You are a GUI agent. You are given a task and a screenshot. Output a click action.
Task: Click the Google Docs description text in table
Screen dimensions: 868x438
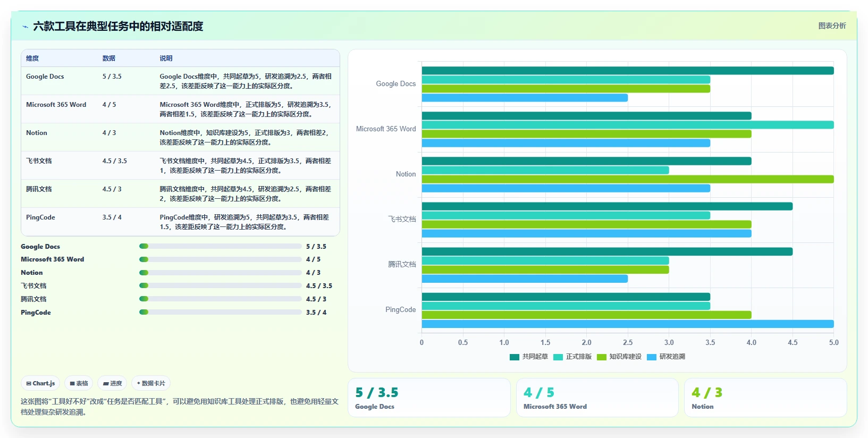point(246,81)
